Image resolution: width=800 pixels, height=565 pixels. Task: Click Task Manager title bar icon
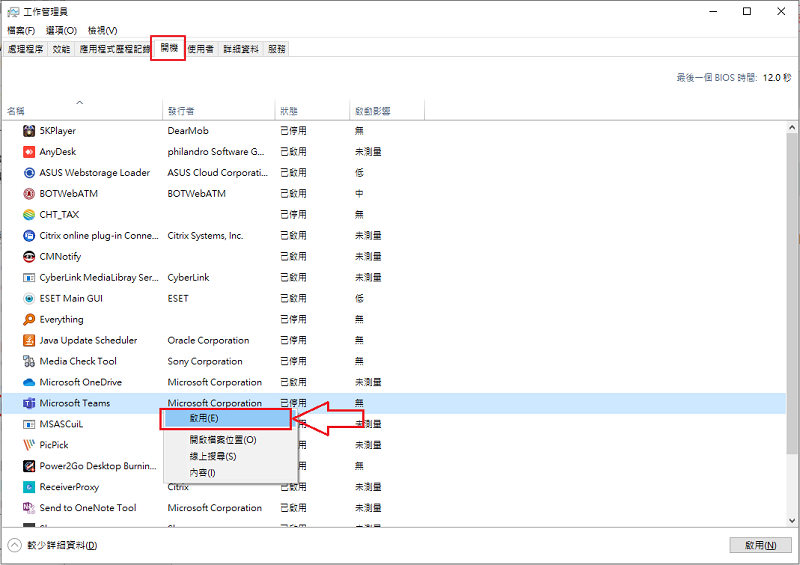click(x=13, y=12)
